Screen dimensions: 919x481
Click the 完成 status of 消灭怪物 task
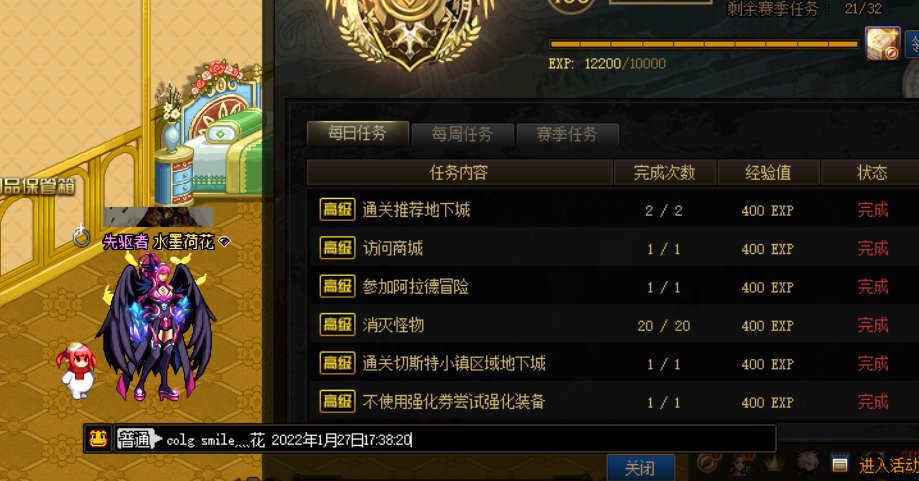pyautogui.click(x=873, y=325)
